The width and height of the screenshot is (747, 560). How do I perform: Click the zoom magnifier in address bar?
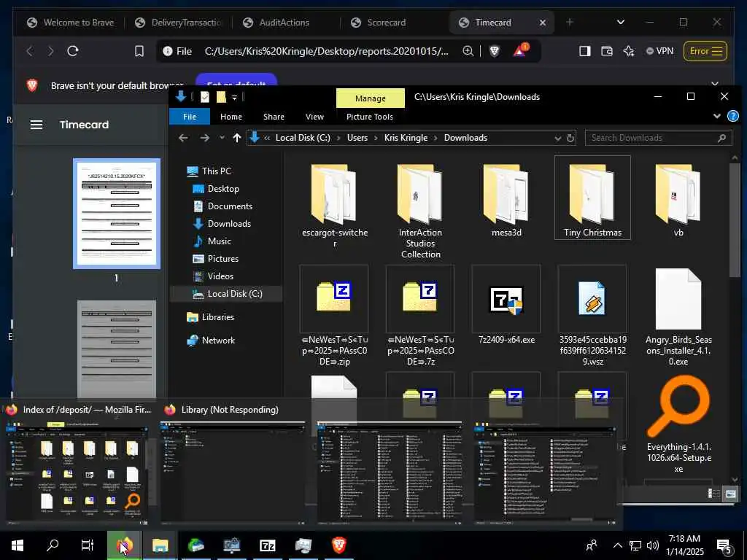(468, 51)
